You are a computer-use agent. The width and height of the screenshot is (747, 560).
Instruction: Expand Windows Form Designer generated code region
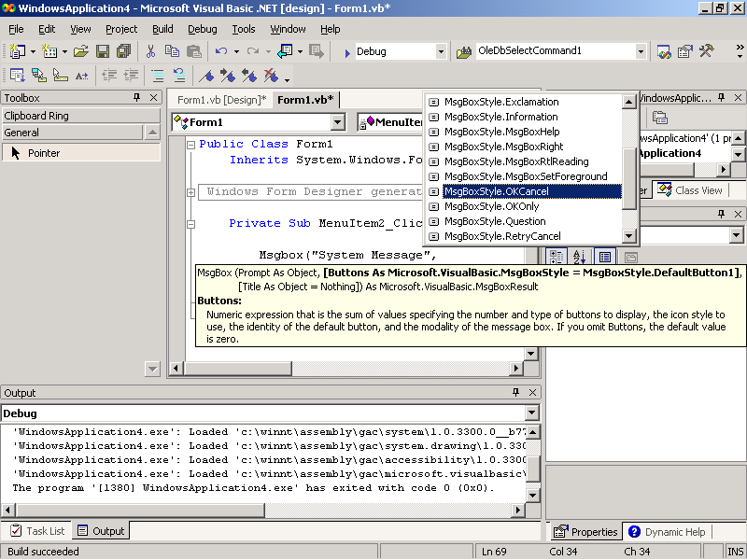point(191,192)
